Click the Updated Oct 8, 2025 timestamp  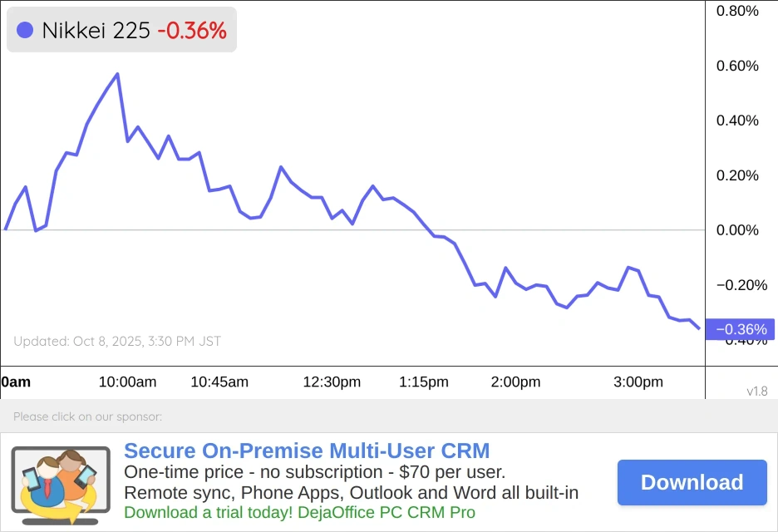tap(117, 341)
